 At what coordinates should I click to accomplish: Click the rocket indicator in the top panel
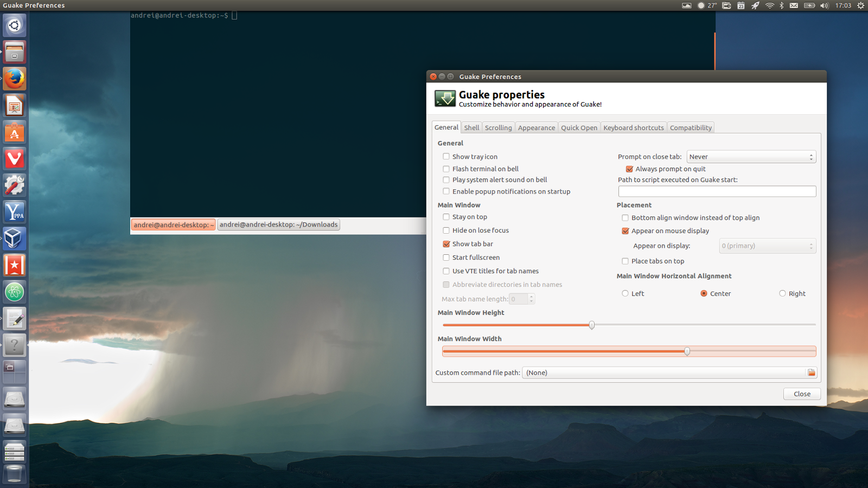click(x=755, y=5)
